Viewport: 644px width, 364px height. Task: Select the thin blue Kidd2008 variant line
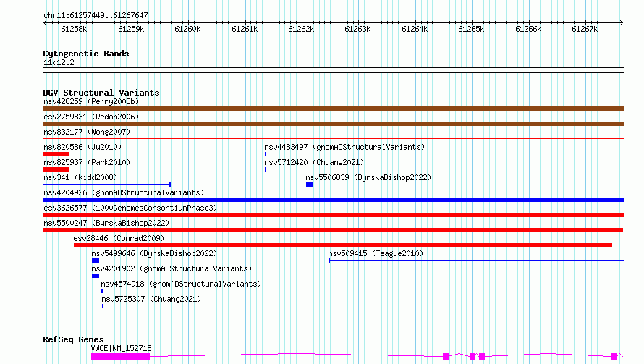click(107, 185)
